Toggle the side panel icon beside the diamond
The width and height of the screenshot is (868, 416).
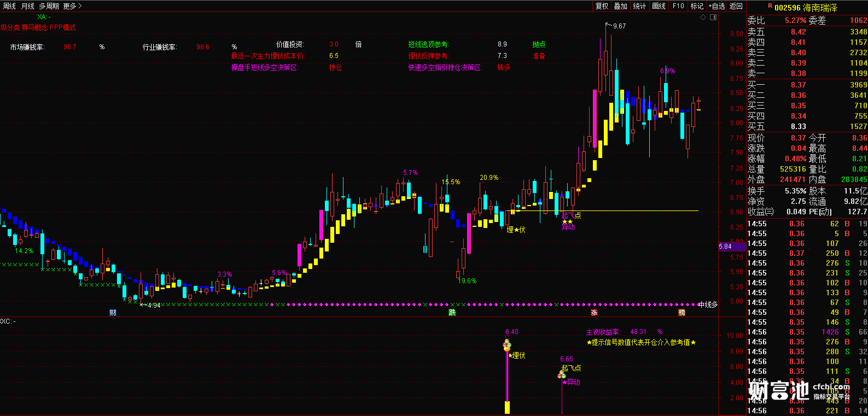tap(713, 17)
